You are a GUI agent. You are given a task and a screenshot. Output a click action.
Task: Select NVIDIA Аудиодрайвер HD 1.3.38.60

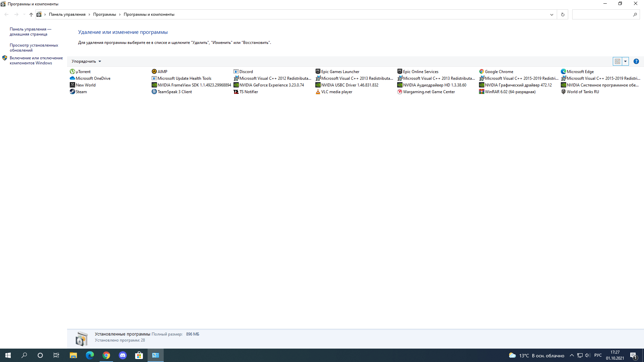click(x=432, y=85)
